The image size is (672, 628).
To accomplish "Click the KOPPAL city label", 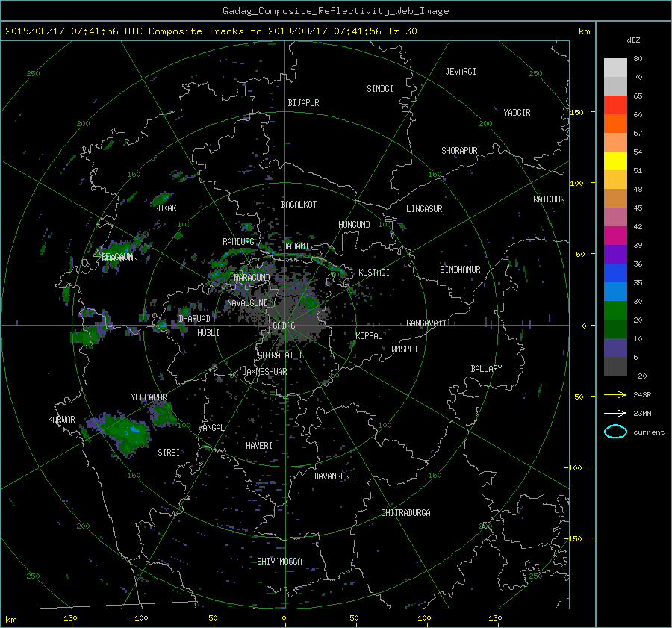I will click(x=369, y=335).
